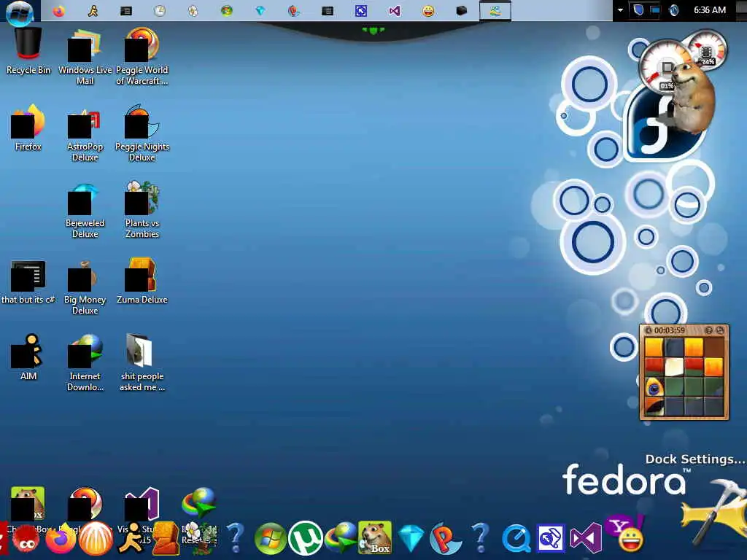Open the 'shit people asked me ...' folder
The height and width of the screenshot is (560, 747).
pos(142,363)
